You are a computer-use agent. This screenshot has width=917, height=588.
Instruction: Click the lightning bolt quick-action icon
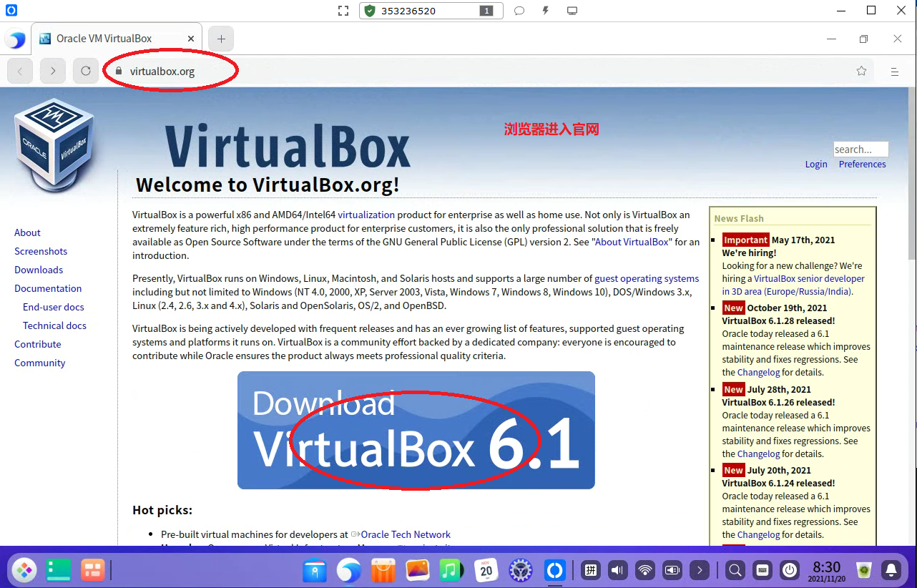click(546, 11)
